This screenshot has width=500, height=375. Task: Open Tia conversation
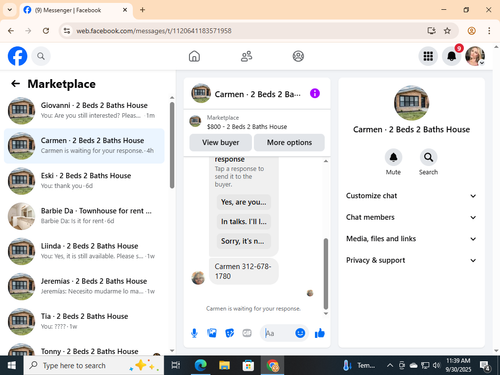84,321
